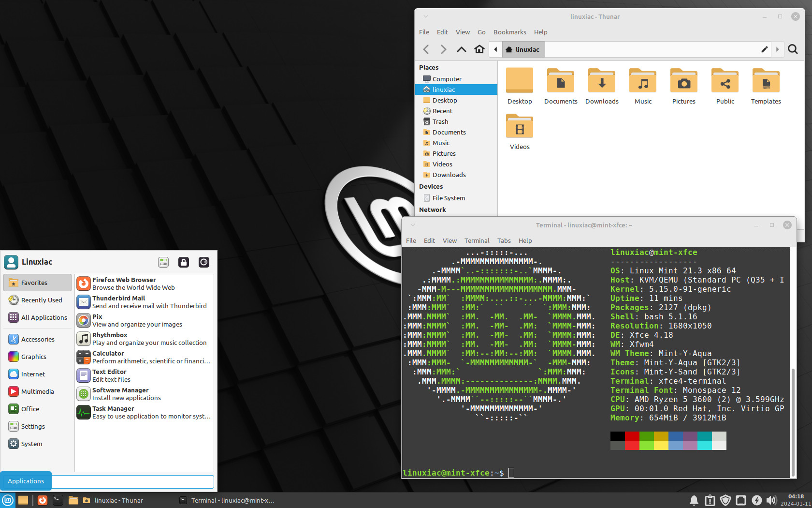The width and height of the screenshot is (812, 508).
Task: Launch Software Manager
Action: point(144,394)
